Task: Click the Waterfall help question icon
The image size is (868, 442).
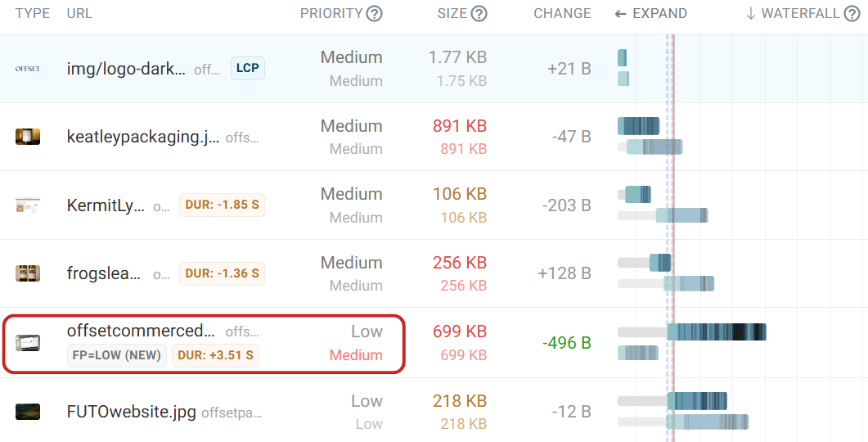Action: [852, 13]
